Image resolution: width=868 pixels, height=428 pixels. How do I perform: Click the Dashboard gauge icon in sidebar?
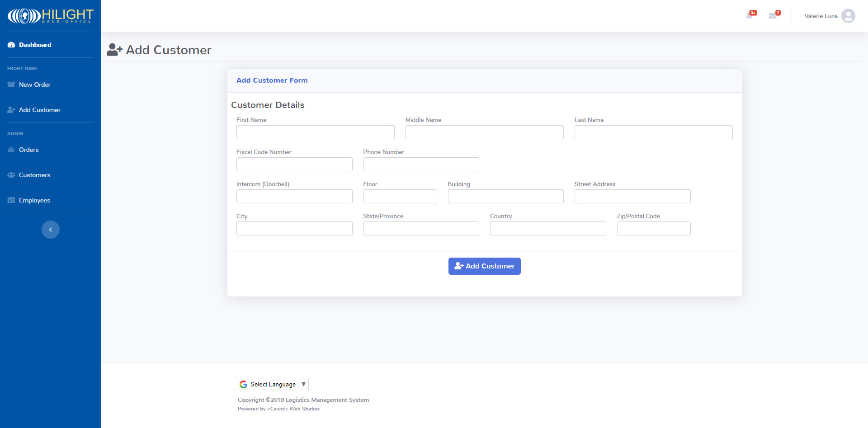coord(11,45)
